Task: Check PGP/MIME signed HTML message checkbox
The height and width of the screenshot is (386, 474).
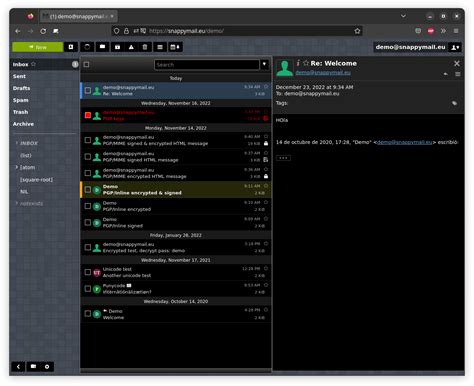Action: pyautogui.click(x=88, y=157)
